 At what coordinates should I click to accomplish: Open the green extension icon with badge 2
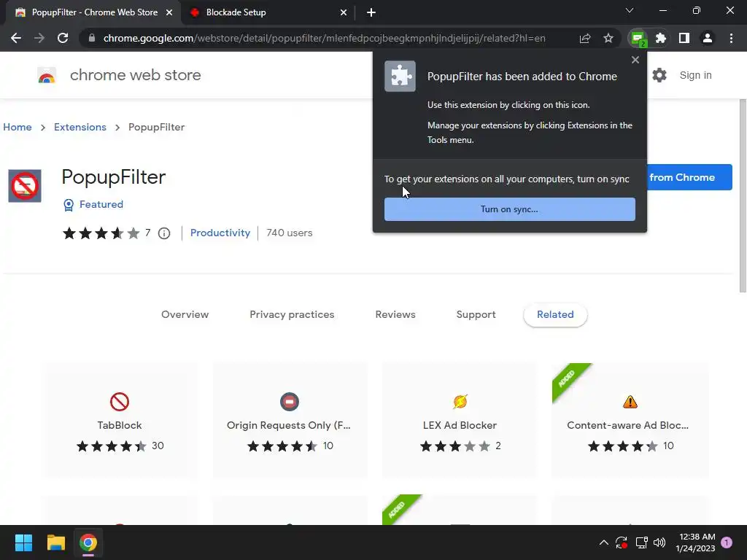pos(638,39)
